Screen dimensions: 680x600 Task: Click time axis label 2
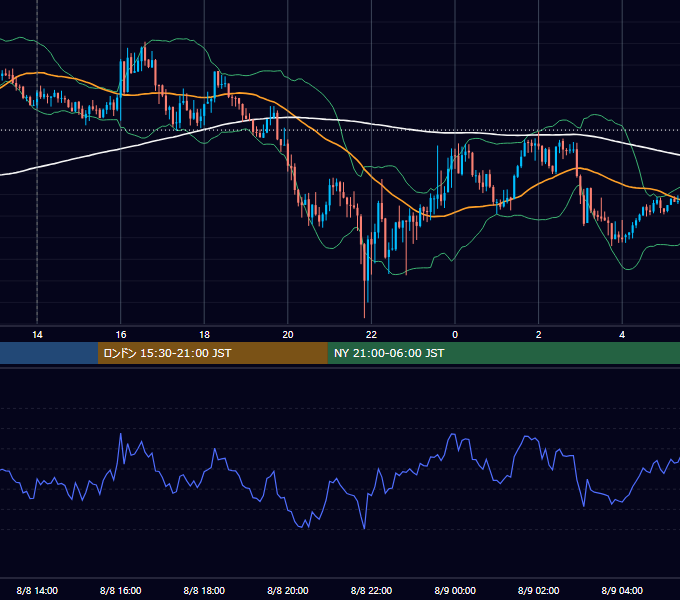(x=539, y=335)
